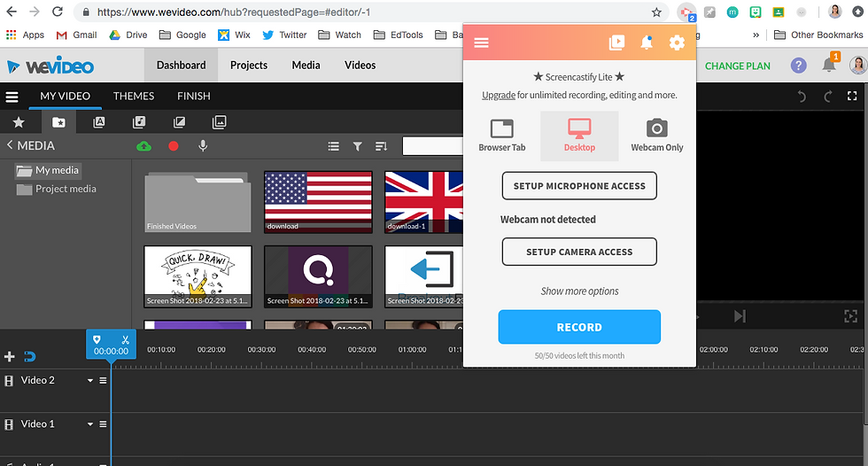
Task: Open the starred favorites media tab
Action: click(19, 122)
